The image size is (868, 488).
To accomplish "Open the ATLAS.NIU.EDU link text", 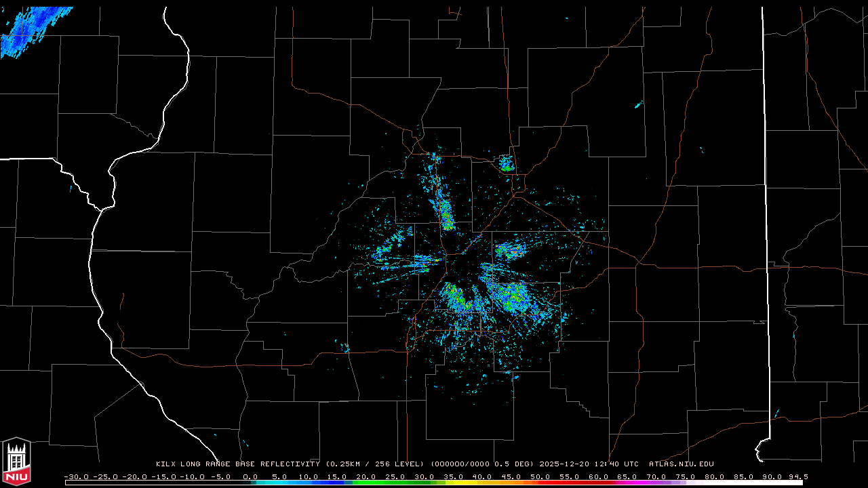I will coord(681,464).
